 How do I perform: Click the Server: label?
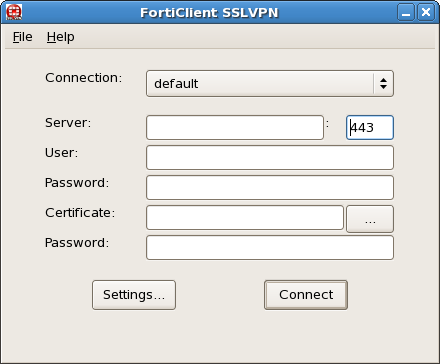[x=68, y=123]
